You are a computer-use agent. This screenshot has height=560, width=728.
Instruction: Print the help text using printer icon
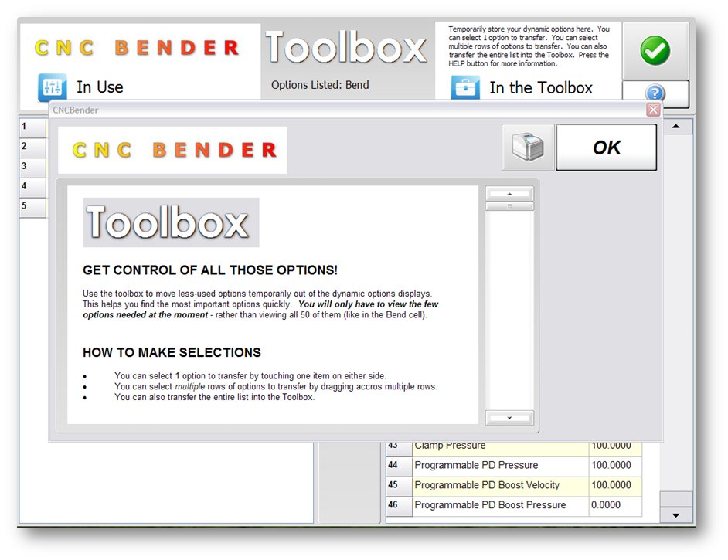[x=528, y=148]
